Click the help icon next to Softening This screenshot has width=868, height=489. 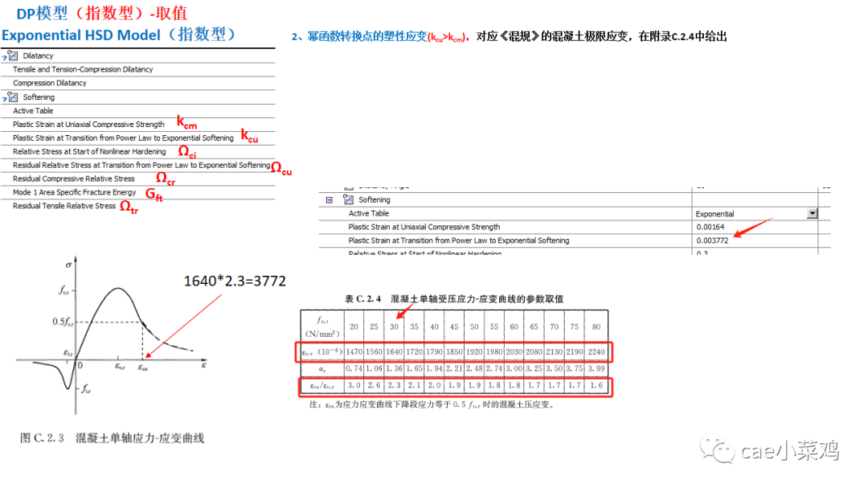click(x=5, y=98)
